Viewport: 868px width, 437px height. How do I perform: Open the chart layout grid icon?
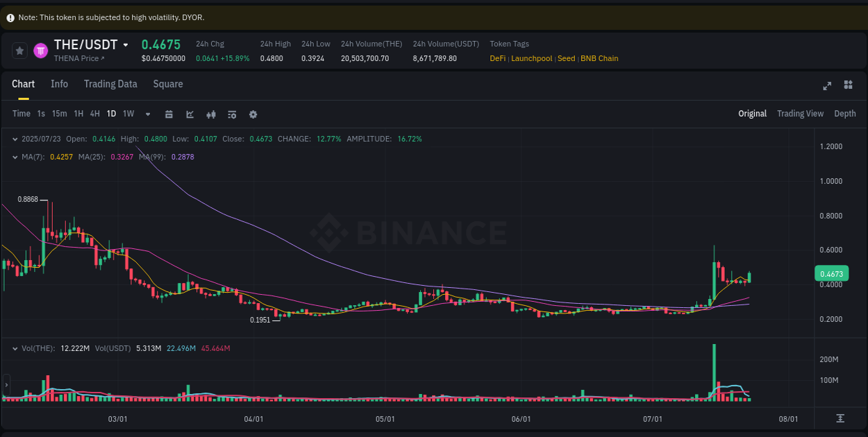tap(848, 85)
